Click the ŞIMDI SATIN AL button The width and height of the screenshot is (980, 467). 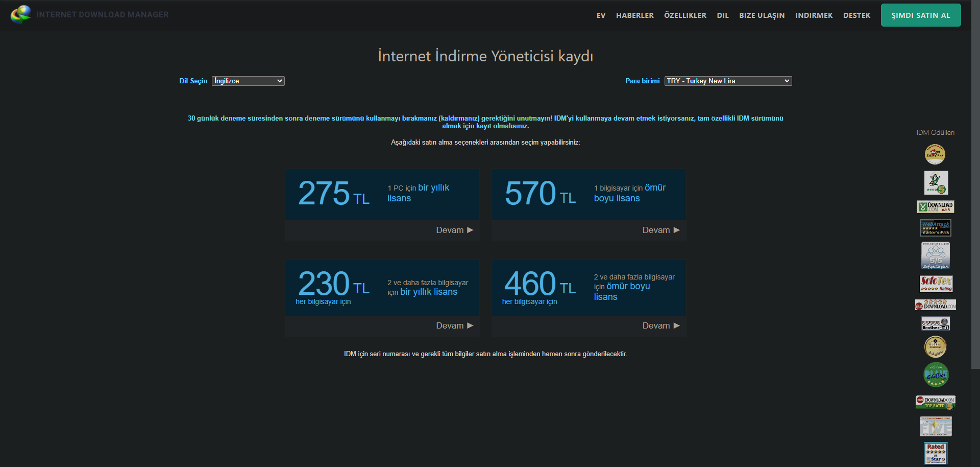[x=921, y=15]
